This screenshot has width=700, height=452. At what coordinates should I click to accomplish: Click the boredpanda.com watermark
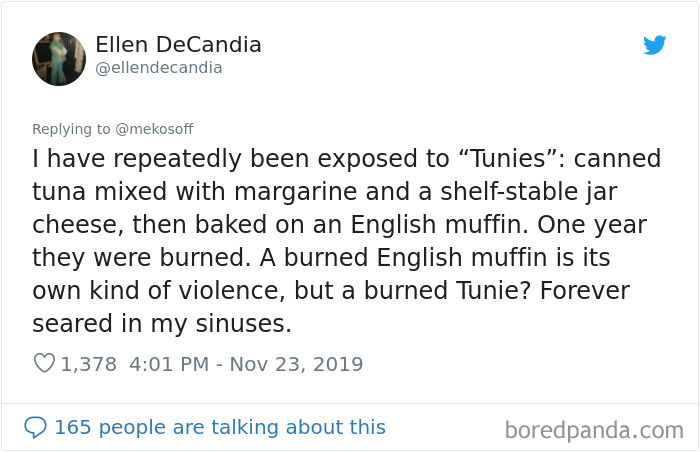pos(594,431)
